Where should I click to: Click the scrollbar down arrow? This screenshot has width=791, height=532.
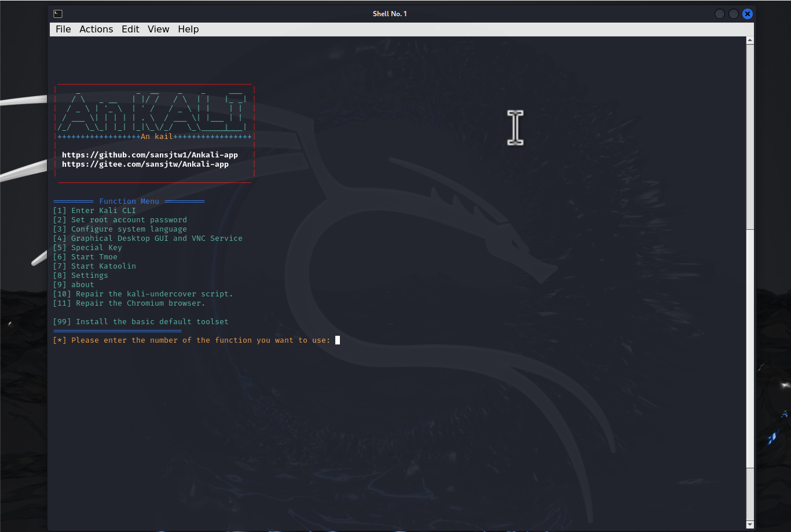pyautogui.click(x=750, y=524)
